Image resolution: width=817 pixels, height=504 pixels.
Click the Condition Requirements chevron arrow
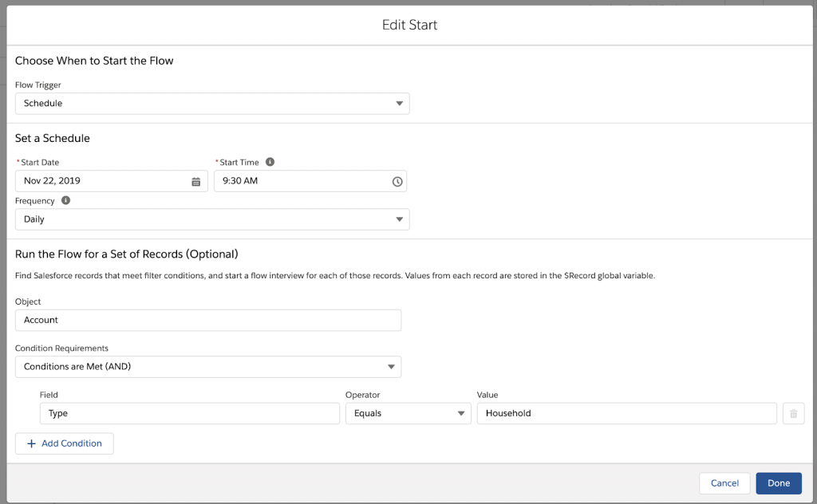coord(390,367)
